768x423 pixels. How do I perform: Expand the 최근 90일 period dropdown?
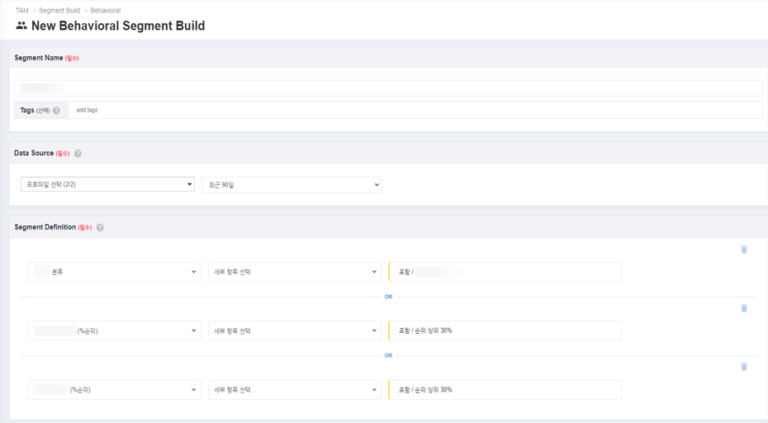click(291, 185)
